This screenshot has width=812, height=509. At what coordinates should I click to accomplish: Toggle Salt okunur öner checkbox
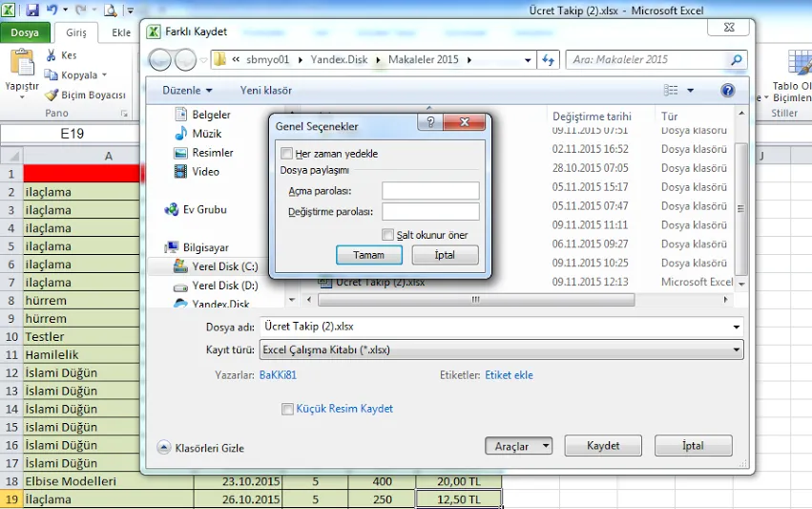(x=388, y=235)
